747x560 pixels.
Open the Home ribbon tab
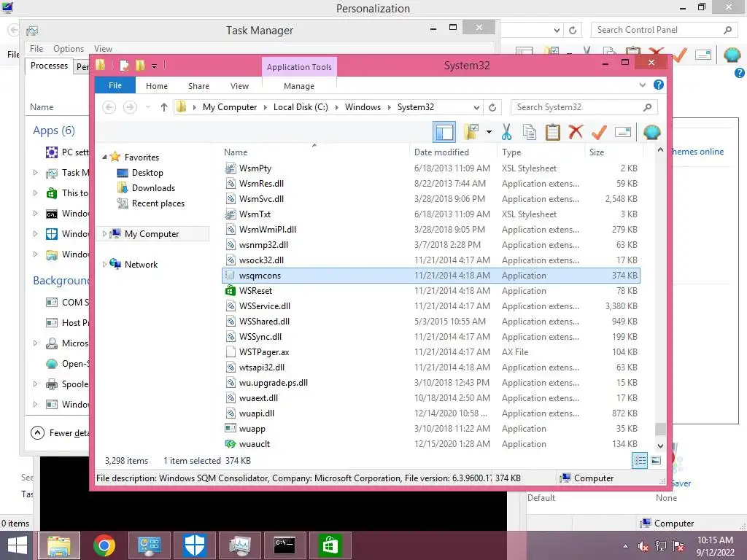pyautogui.click(x=157, y=86)
